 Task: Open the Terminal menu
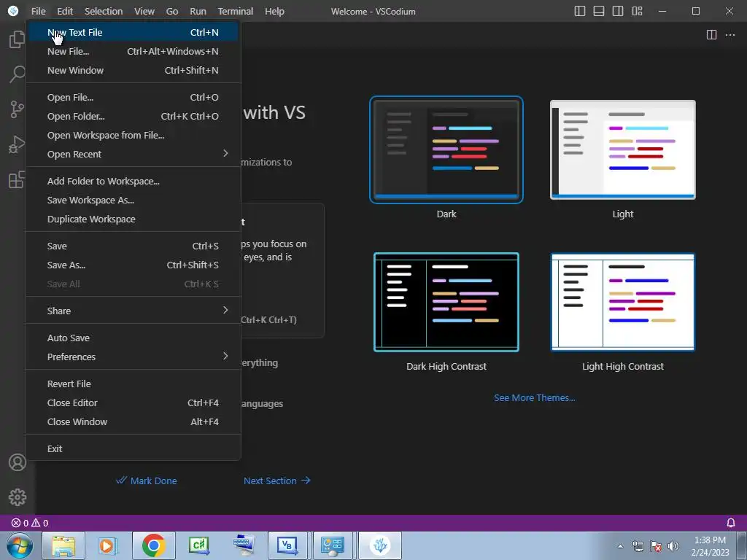click(x=236, y=11)
